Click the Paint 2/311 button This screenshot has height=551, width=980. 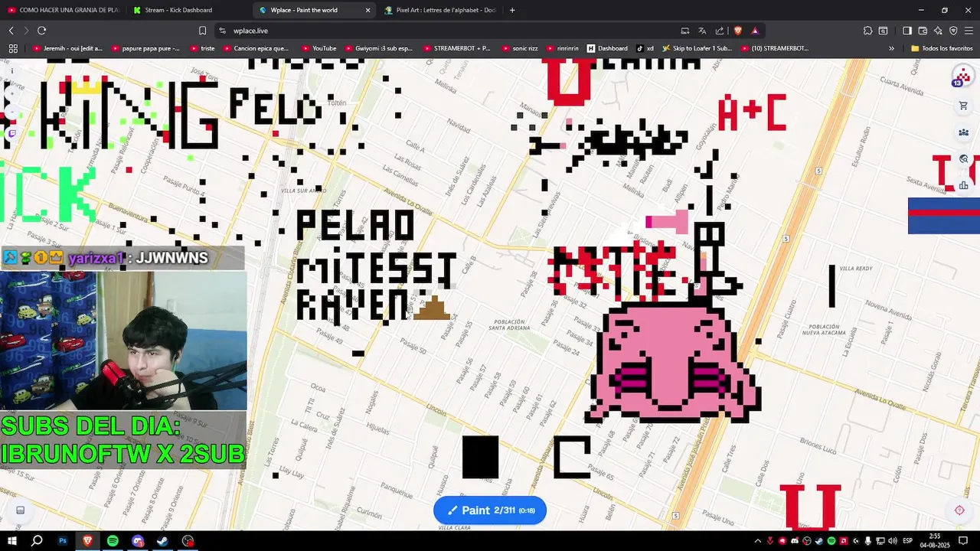(490, 510)
